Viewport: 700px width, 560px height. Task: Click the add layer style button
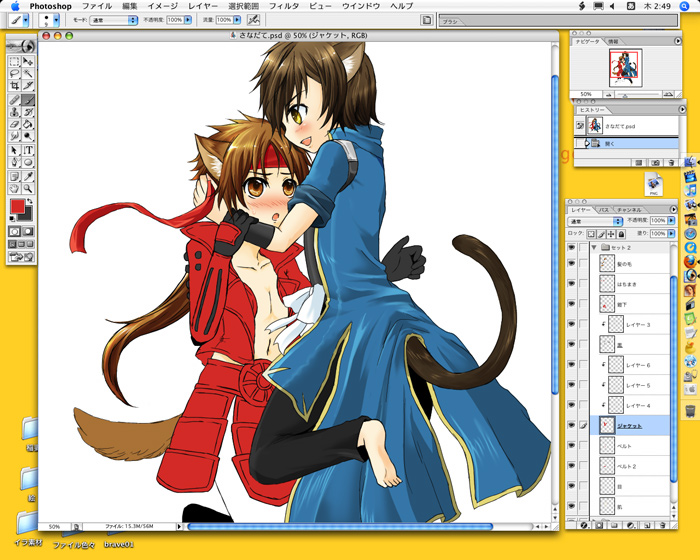[583, 526]
